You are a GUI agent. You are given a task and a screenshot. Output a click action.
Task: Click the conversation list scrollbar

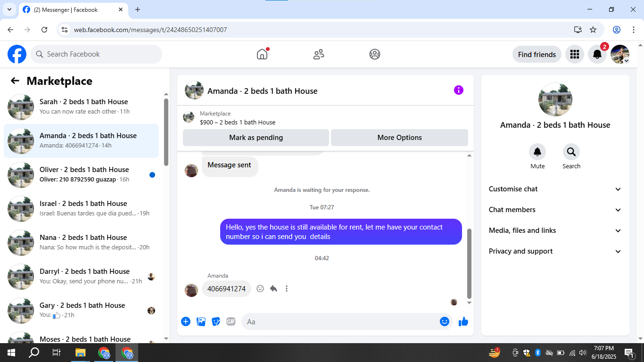tap(166, 132)
